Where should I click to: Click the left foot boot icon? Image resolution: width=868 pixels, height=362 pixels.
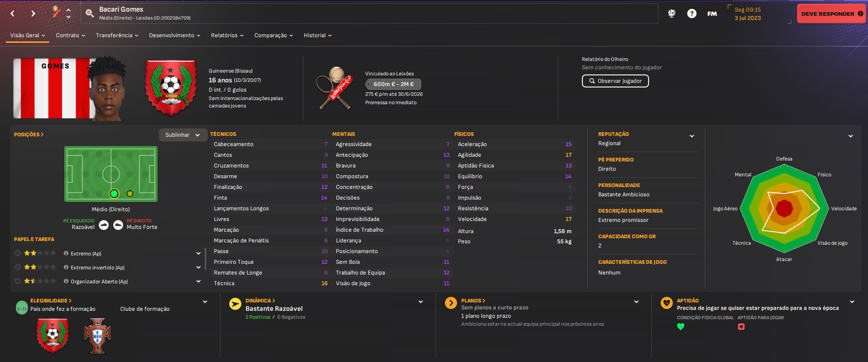tap(104, 225)
